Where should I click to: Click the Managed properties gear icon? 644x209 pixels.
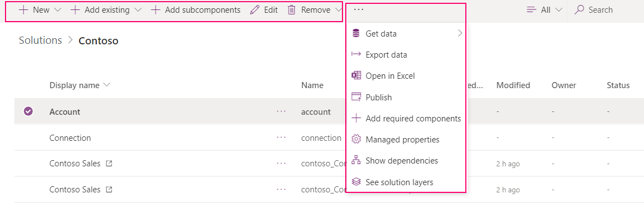[x=356, y=140]
